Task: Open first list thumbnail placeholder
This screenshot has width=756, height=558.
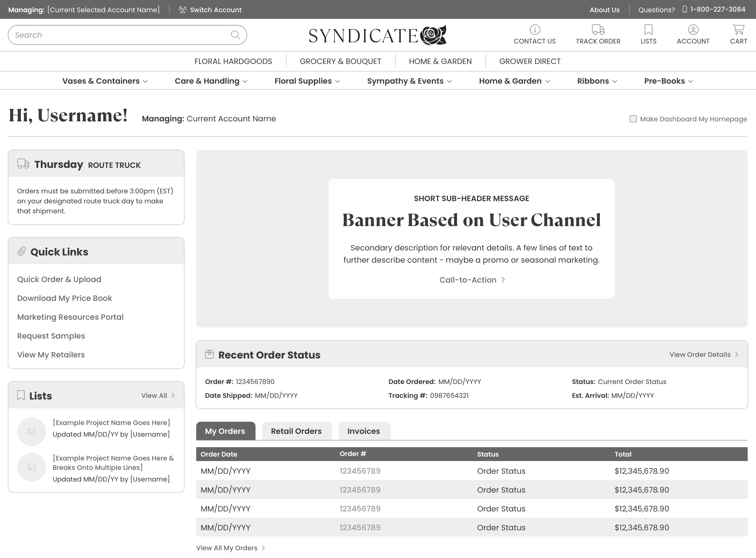Action: click(x=31, y=432)
